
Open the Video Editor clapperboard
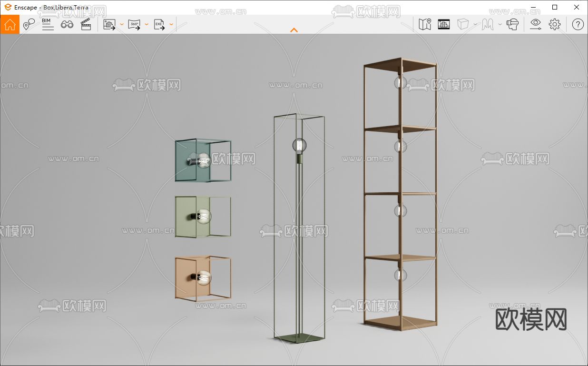pyautogui.click(x=86, y=24)
